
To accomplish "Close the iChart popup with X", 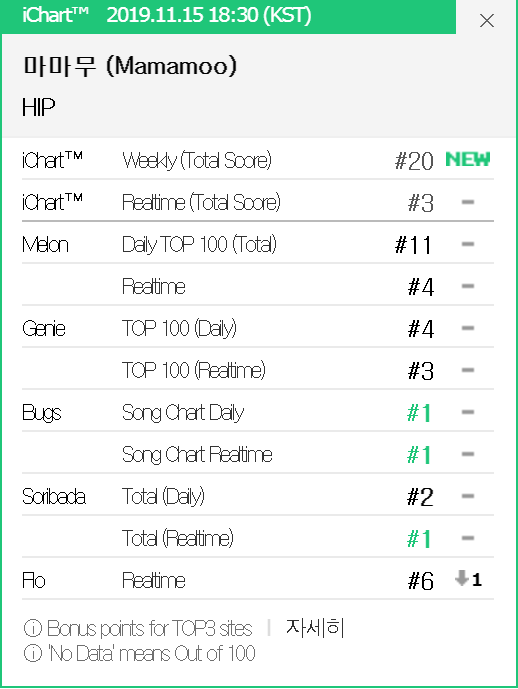I will (x=486, y=20).
